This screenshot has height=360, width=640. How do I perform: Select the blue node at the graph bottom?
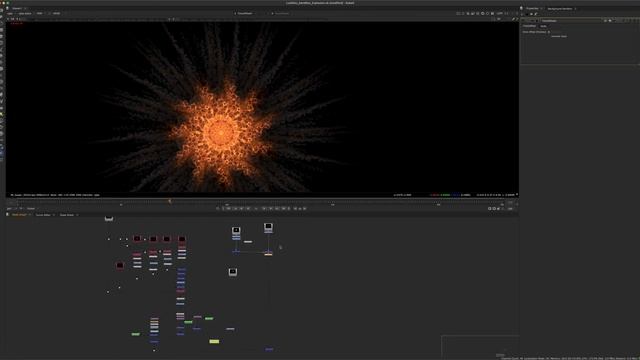(269, 349)
